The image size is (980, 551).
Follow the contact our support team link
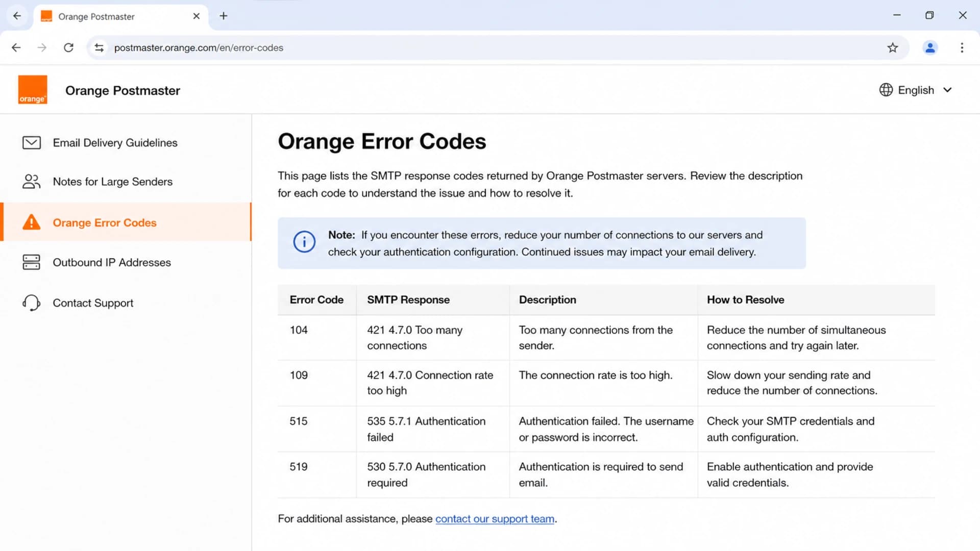(x=495, y=519)
